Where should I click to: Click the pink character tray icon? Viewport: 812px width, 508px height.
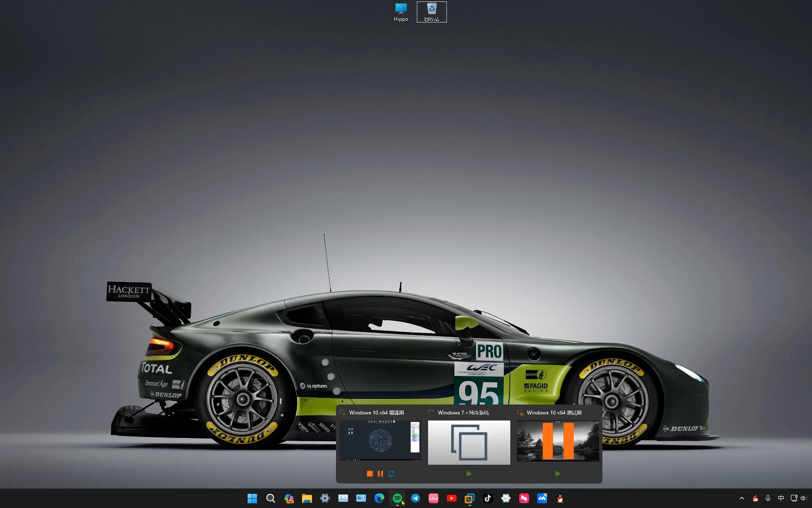coord(755,498)
